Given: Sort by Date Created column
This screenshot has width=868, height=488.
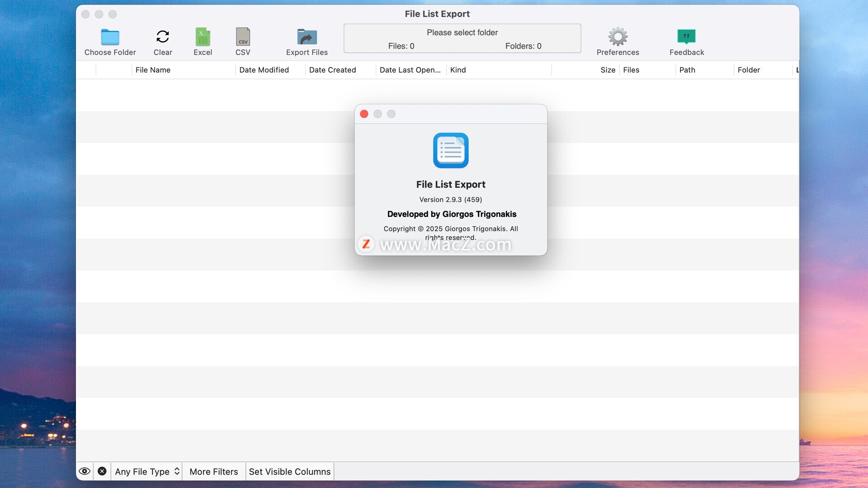Looking at the screenshot, I should click(340, 70).
